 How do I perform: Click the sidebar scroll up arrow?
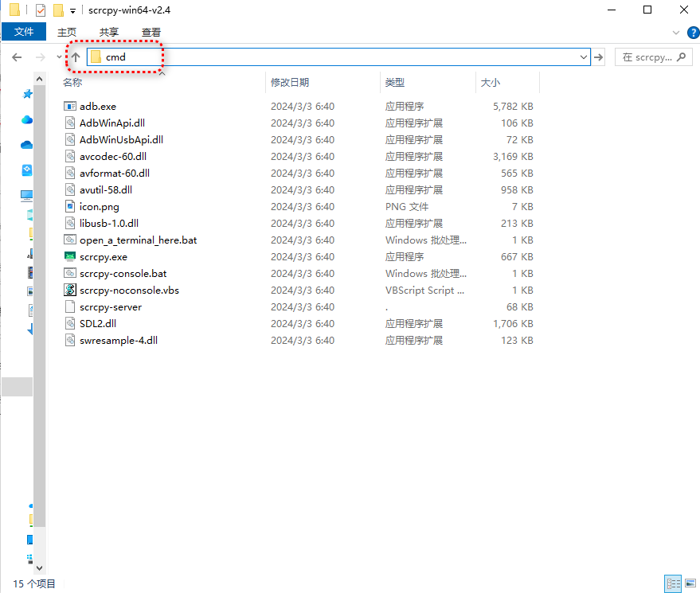[39, 79]
